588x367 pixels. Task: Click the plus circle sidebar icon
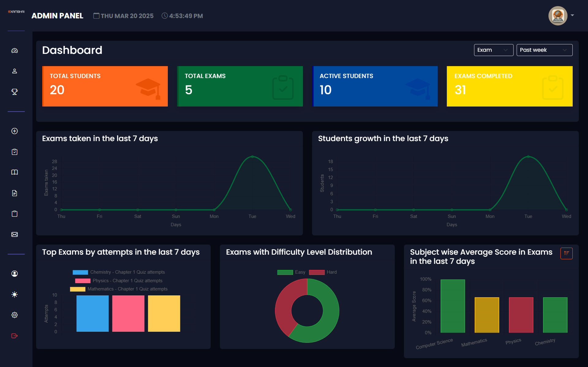click(x=14, y=131)
